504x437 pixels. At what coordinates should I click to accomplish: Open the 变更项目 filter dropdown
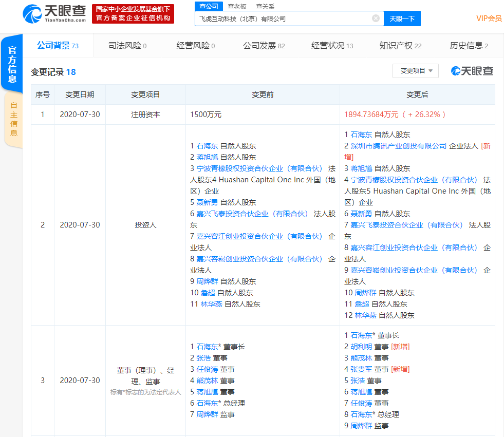(416, 71)
